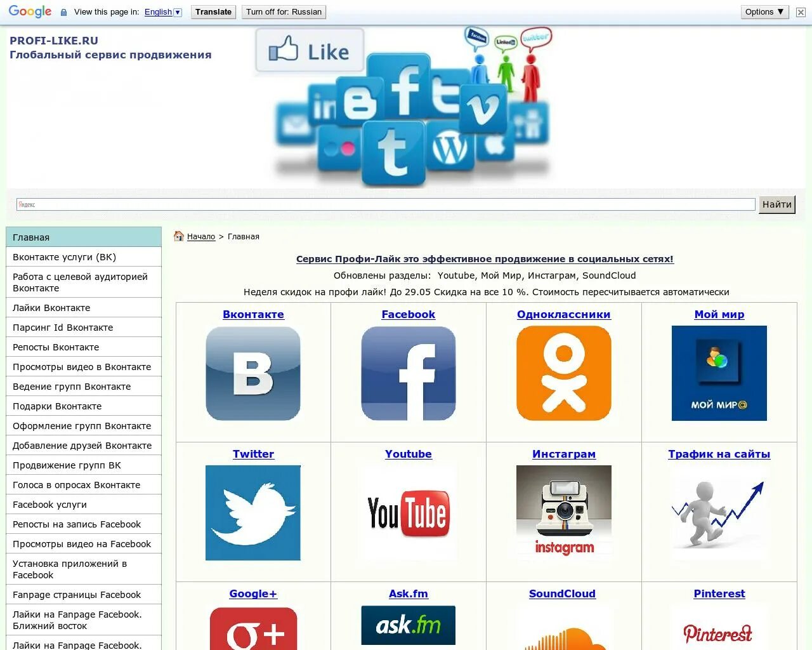
Task: Click Turn off for: Russian button
Action: tap(284, 12)
